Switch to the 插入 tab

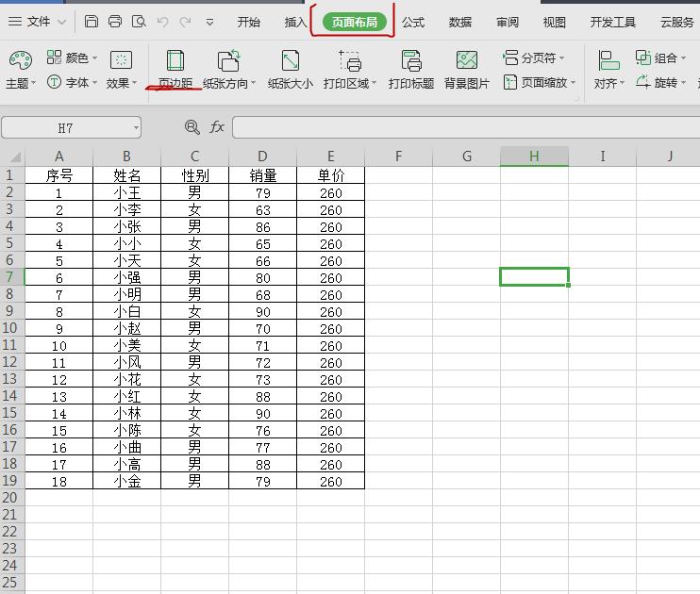click(x=295, y=22)
